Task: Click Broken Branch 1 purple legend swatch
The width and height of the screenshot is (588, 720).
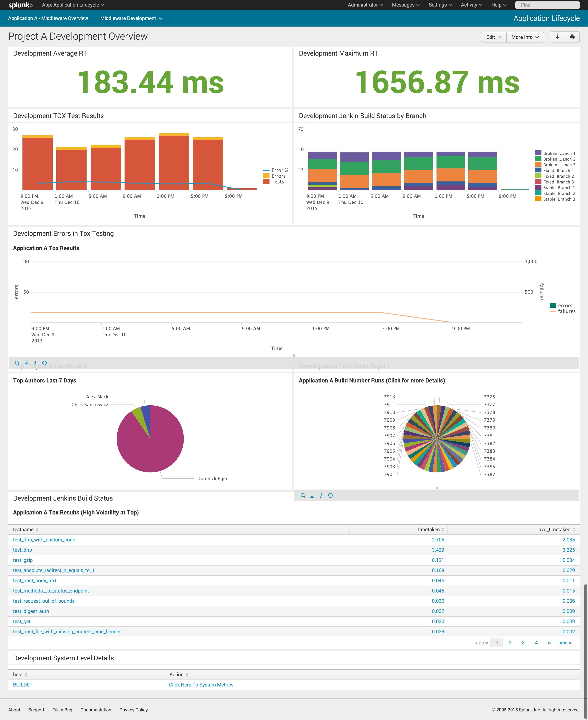Action: point(538,153)
